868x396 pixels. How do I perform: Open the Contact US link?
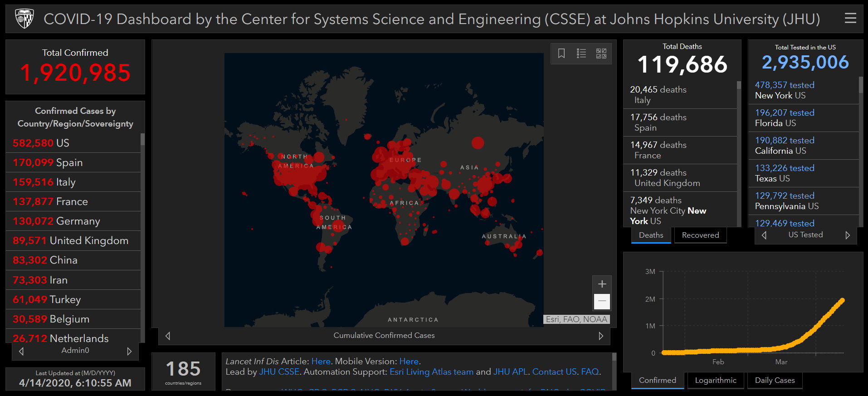tap(555, 372)
